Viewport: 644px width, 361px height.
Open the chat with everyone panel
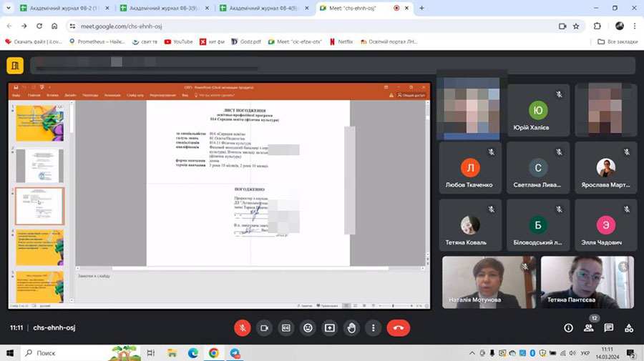point(609,328)
